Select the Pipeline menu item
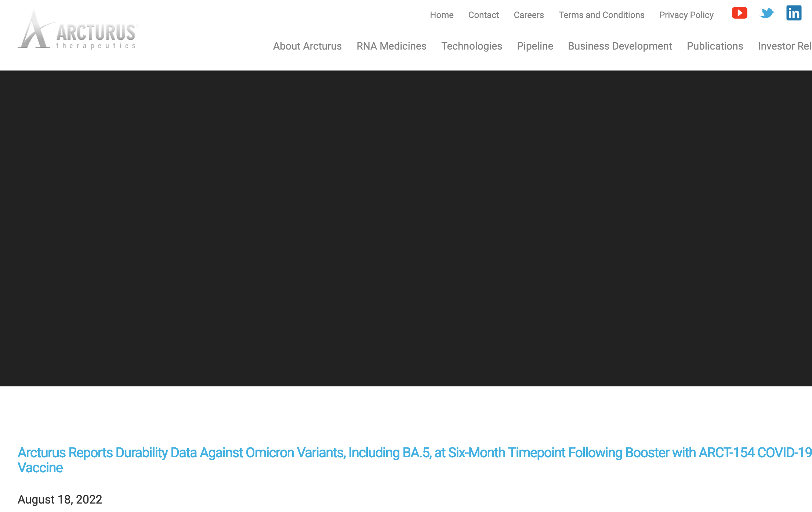812x512 pixels. pos(535,46)
